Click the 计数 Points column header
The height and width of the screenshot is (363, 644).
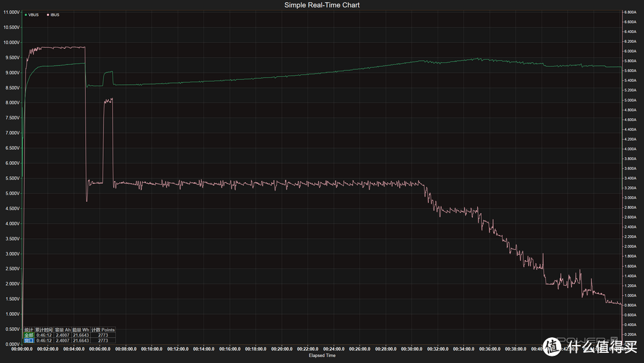point(103,330)
